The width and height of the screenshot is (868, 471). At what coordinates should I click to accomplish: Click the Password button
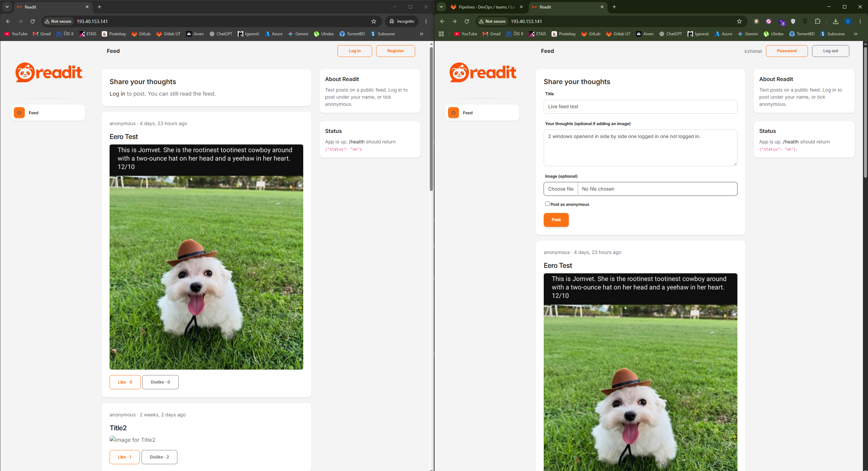click(787, 51)
